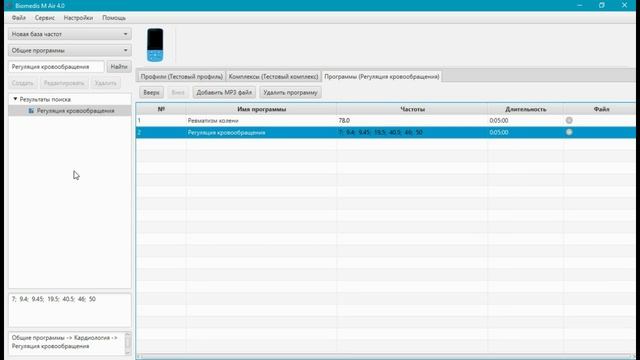Click Добавить MP3 файл button
This screenshot has height=360, width=640.
pos(224,92)
